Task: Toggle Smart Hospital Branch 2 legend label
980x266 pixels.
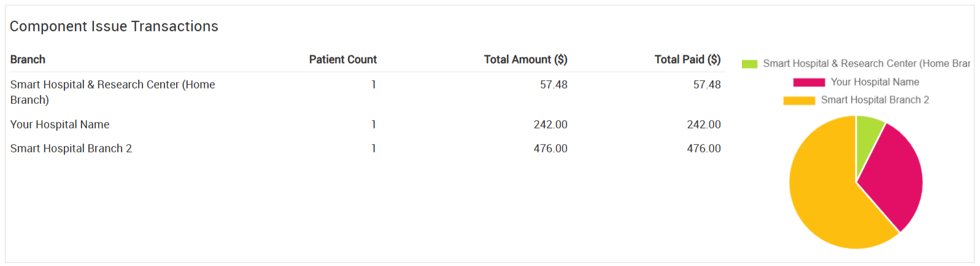Action: (874, 100)
